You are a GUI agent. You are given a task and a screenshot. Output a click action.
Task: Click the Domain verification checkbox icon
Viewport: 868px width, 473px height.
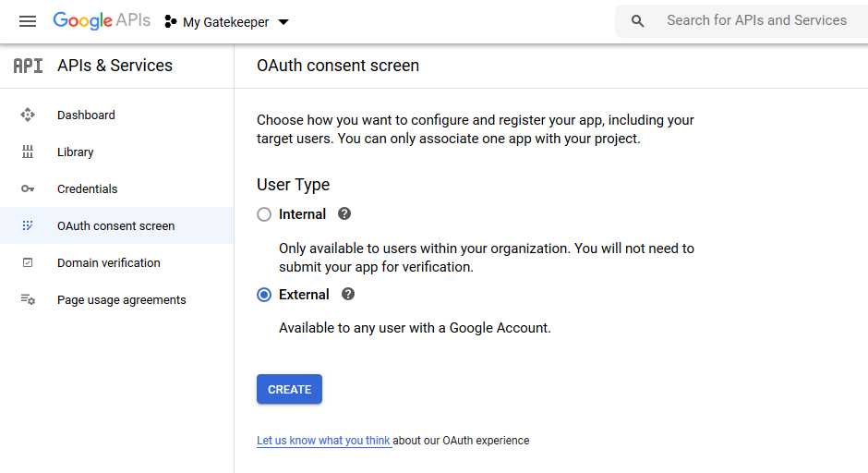coord(28,263)
